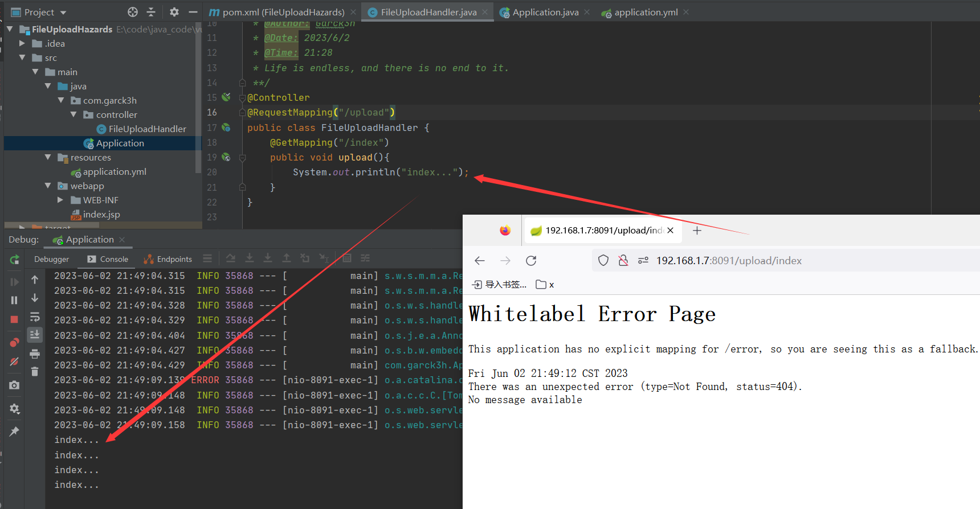Click the Step Out up-arrow icon
This screenshot has width=980, height=509.
[x=287, y=258]
